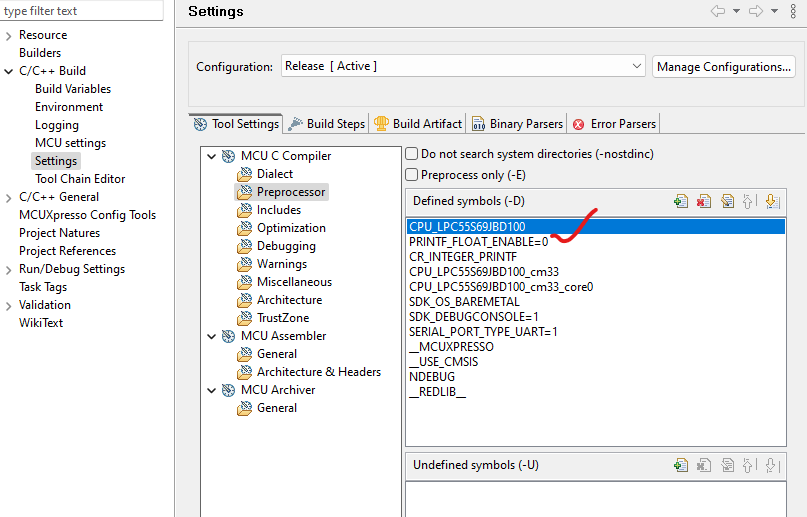Screen dimensions: 807x517
Task: Open the Project Natures page
Action: point(59,233)
